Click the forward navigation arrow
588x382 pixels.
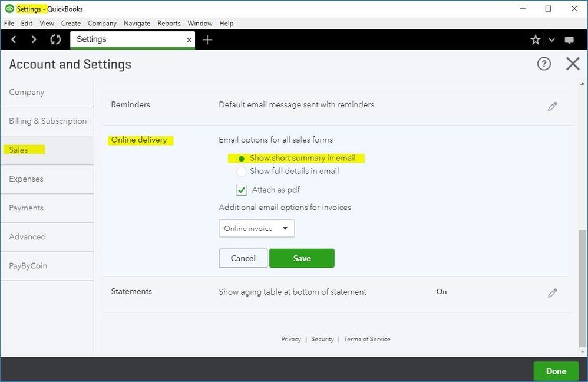[34, 39]
